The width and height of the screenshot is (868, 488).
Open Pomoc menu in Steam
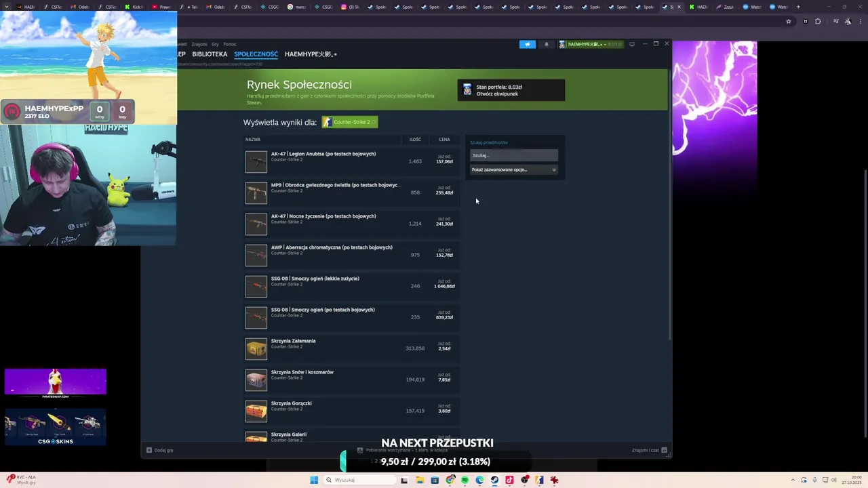230,44
